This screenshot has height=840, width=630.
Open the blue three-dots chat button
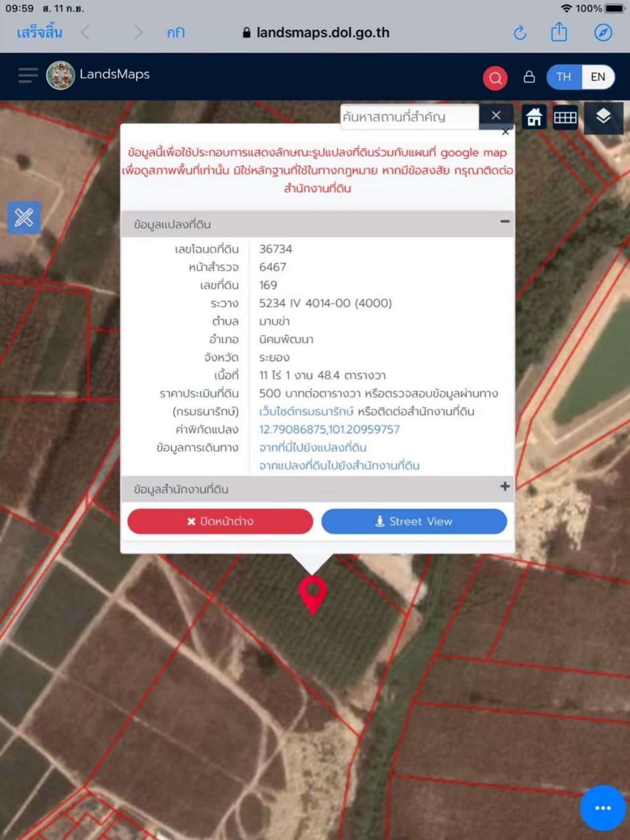tap(602, 808)
